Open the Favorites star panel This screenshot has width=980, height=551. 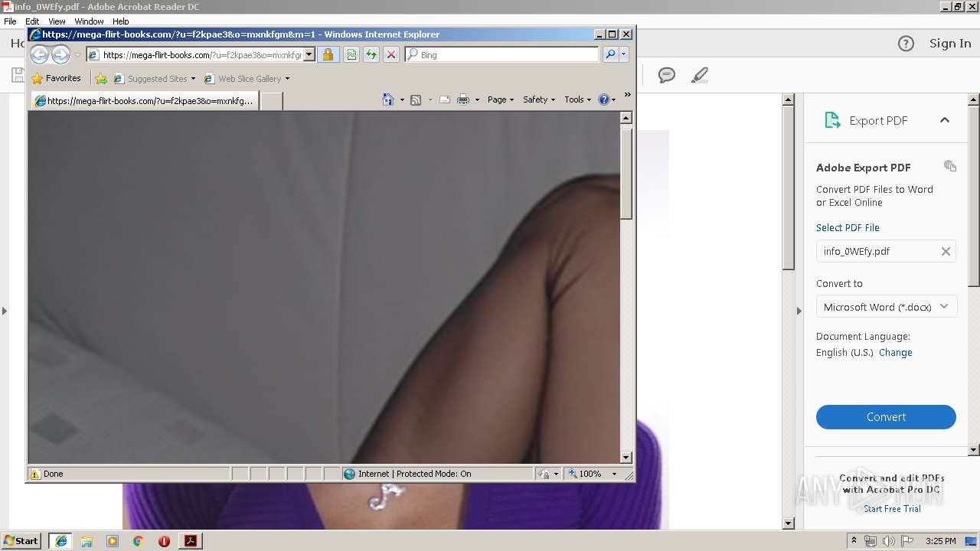point(38,78)
